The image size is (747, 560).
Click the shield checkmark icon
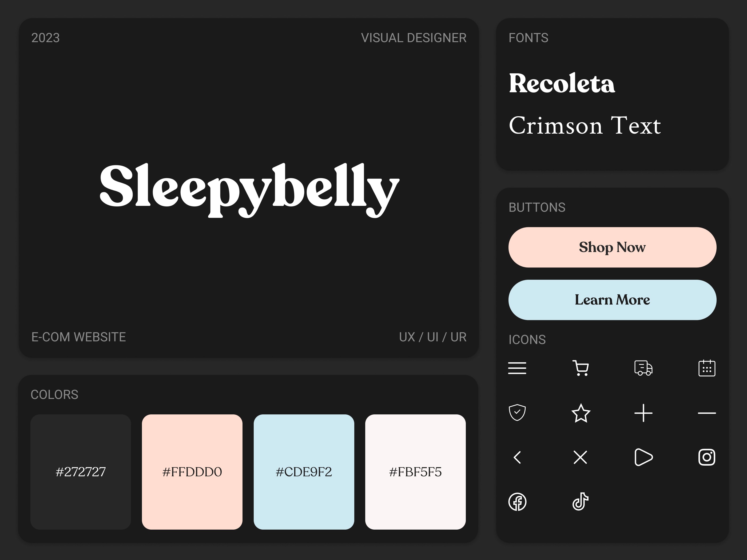pyautogui.click(x=517, y=413)
